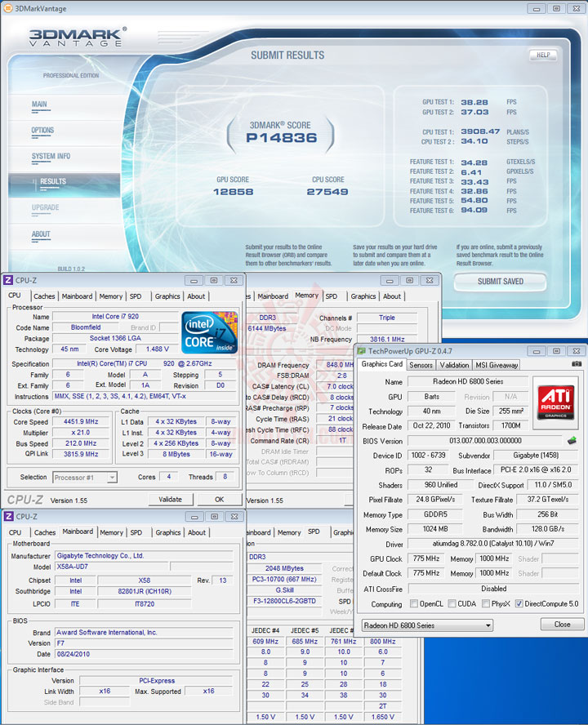Click the Memory Size 1024 MB field
The width and height of the screenshot is (588, 725).
[x=435, y=528]
